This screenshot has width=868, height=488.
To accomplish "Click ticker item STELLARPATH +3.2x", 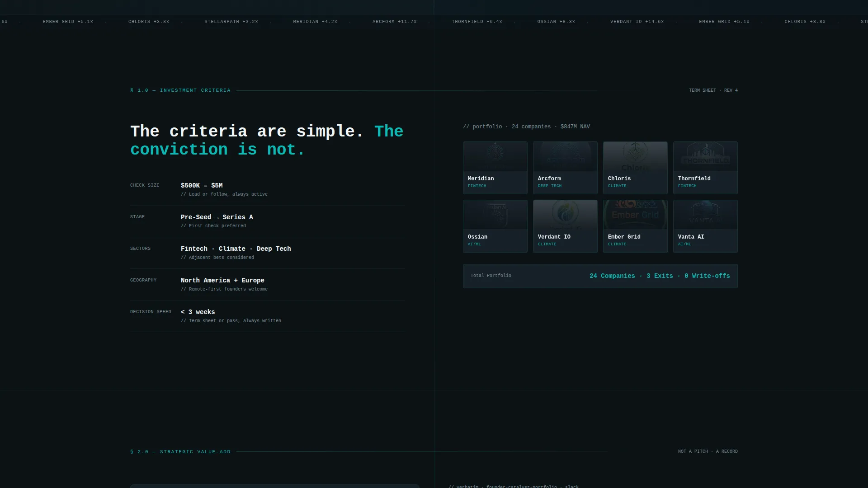I will click(x=231, y=22).
